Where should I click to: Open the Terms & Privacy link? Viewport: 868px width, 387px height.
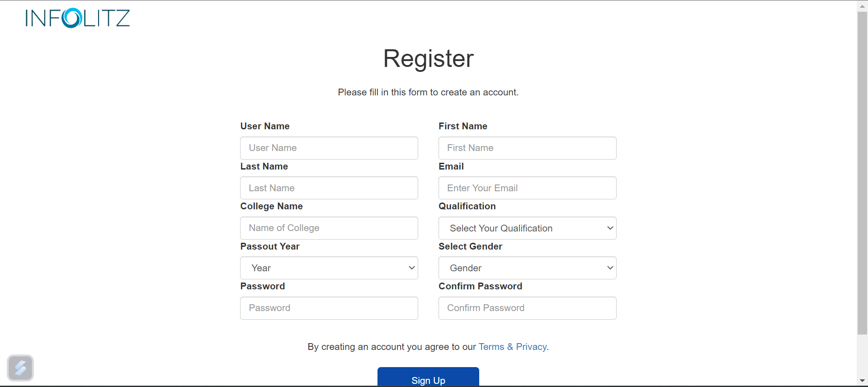coord(513,347)
